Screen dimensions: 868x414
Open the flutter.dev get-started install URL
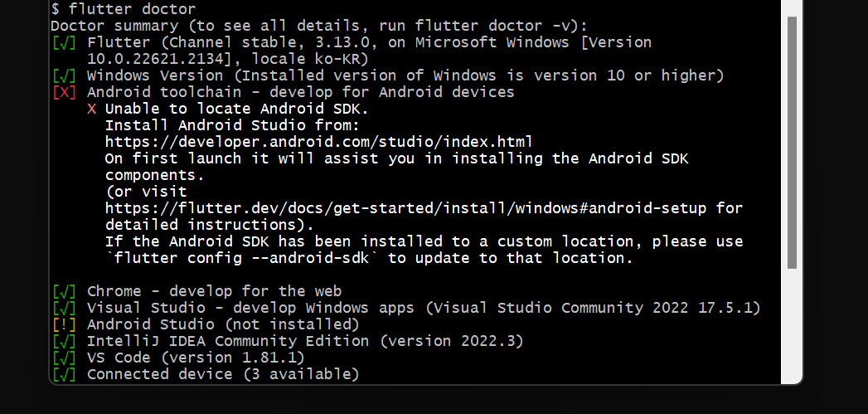pos(405,208)
